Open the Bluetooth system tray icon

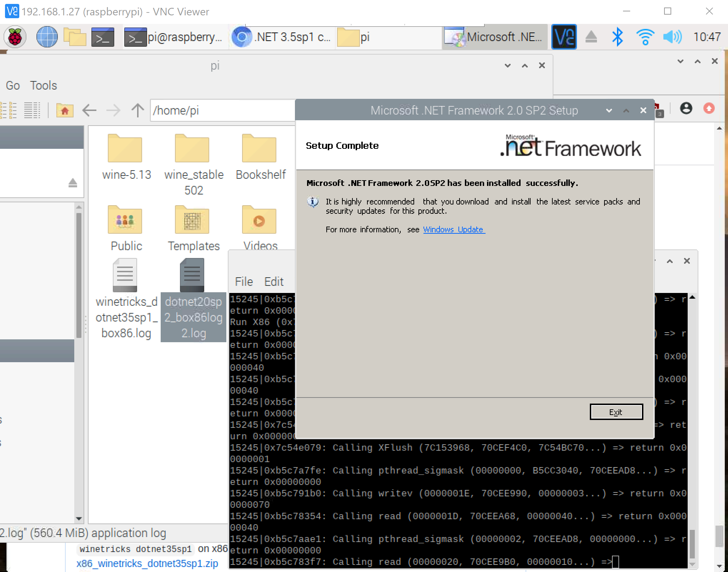pyautogui.click(x=618, y=37)
